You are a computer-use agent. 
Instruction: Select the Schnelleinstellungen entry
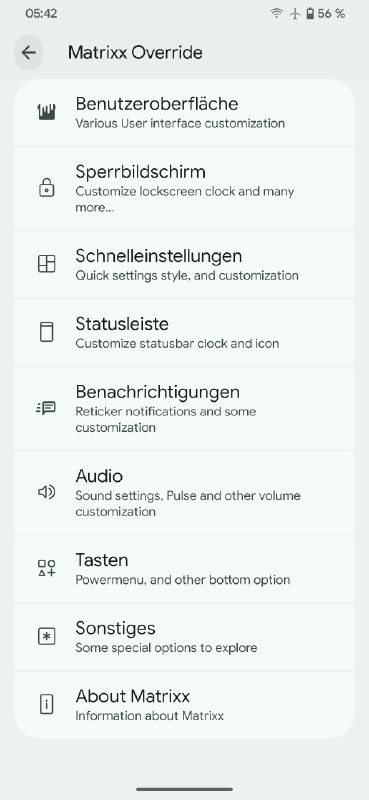(x=184, y=264)
